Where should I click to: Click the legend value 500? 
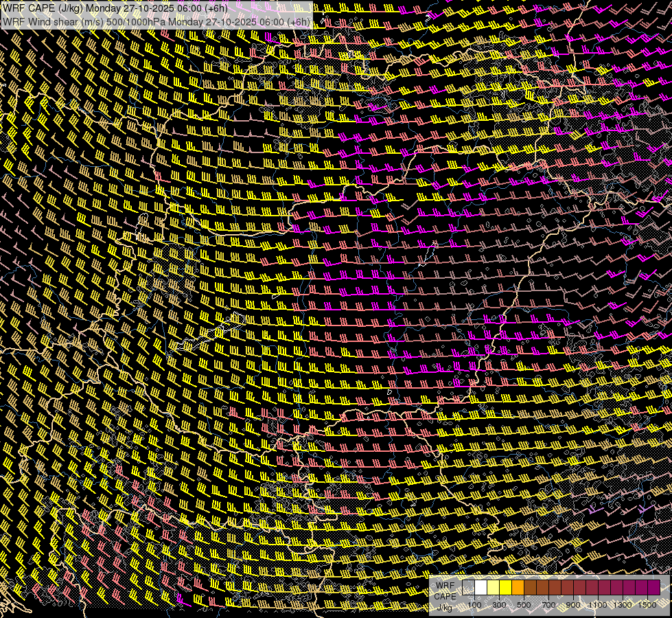pyautogui.click(x=524, y=605)
